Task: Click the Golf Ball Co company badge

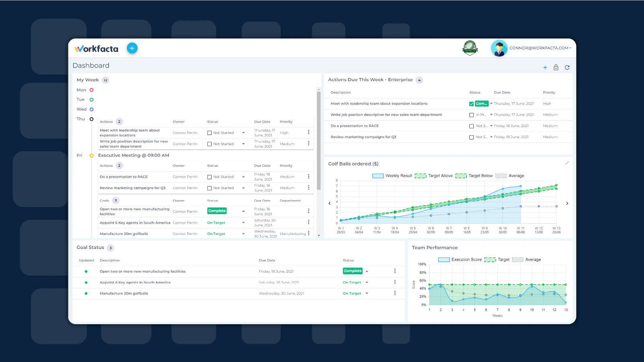Action: pyautogui.click(x=470, y=48)
